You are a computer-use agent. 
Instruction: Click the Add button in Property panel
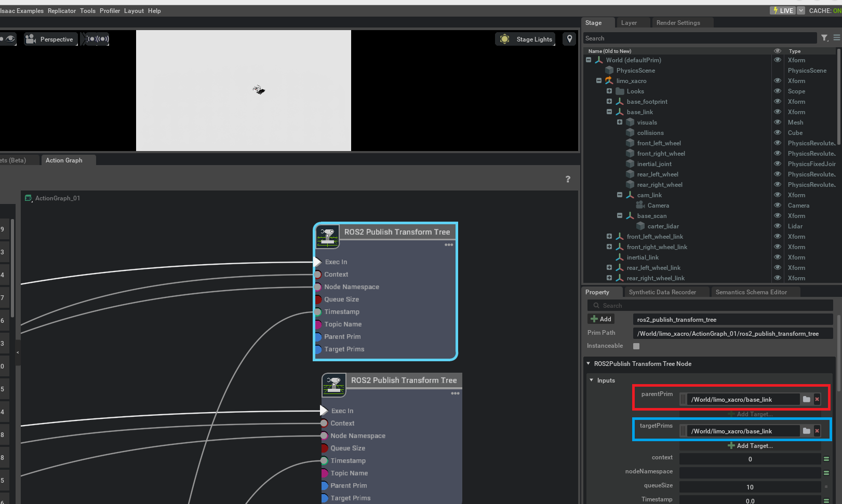[x=601, y=319]
